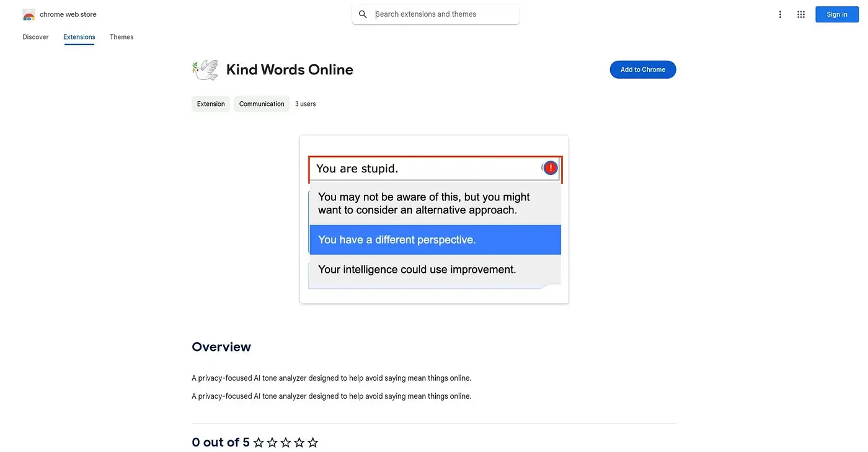Click the search magnifier icon

pos(363,14)
